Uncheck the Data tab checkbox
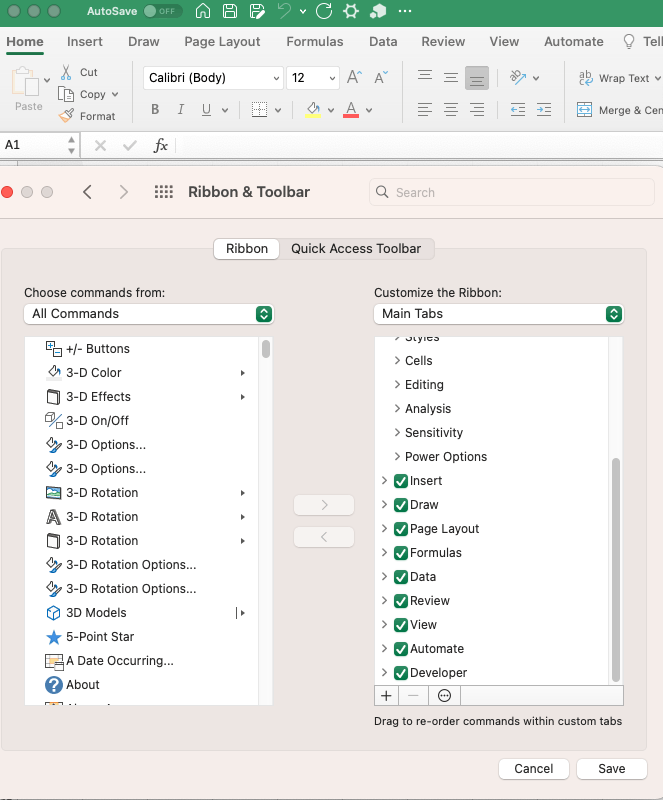This screenshot has height=800, width=663. tap(401, 577)
